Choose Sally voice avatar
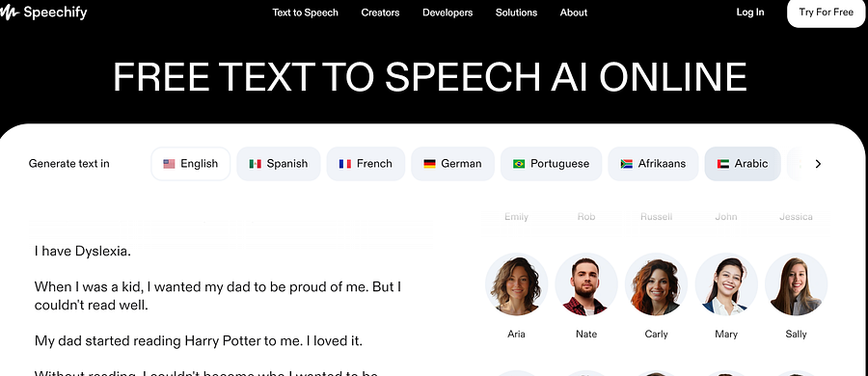The height and width of the screenshot is (376, 868). tap(796, 284)
